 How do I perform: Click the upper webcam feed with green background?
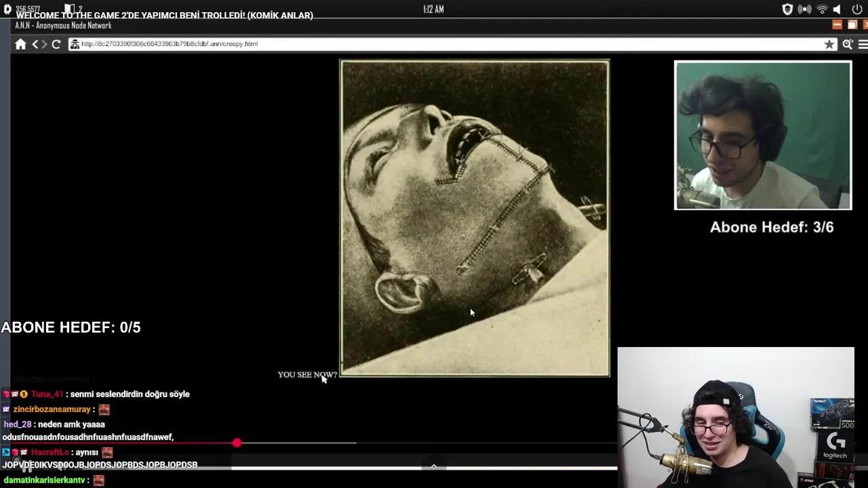click(x=763, y=136)
